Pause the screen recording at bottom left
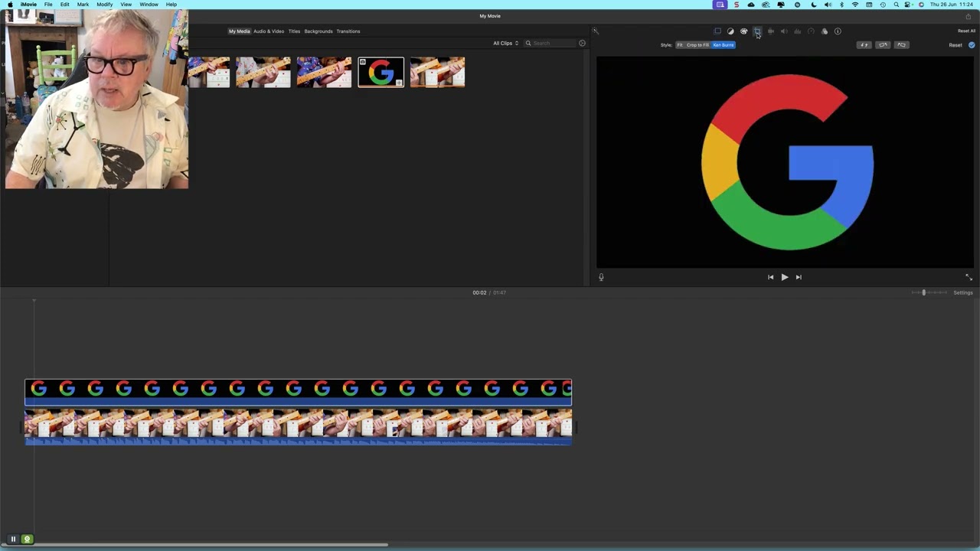This screenshot has width=980, height=551. [x=13, y=540]
